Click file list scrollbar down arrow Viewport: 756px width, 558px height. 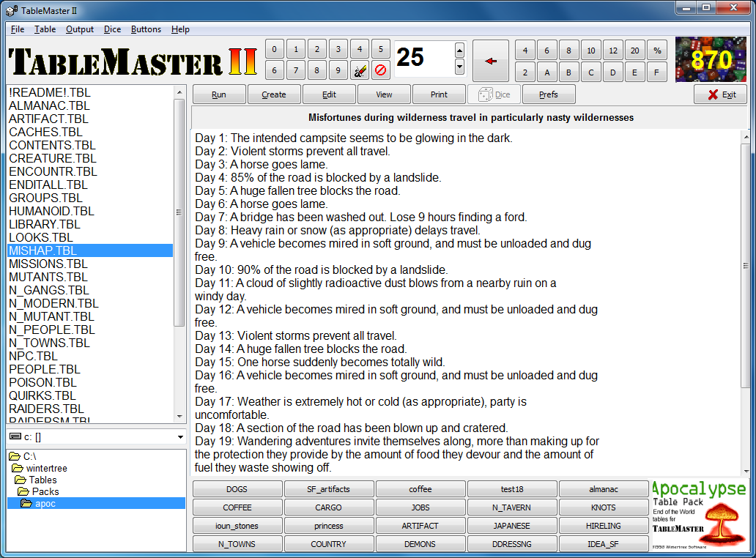[x=179, y=417]
